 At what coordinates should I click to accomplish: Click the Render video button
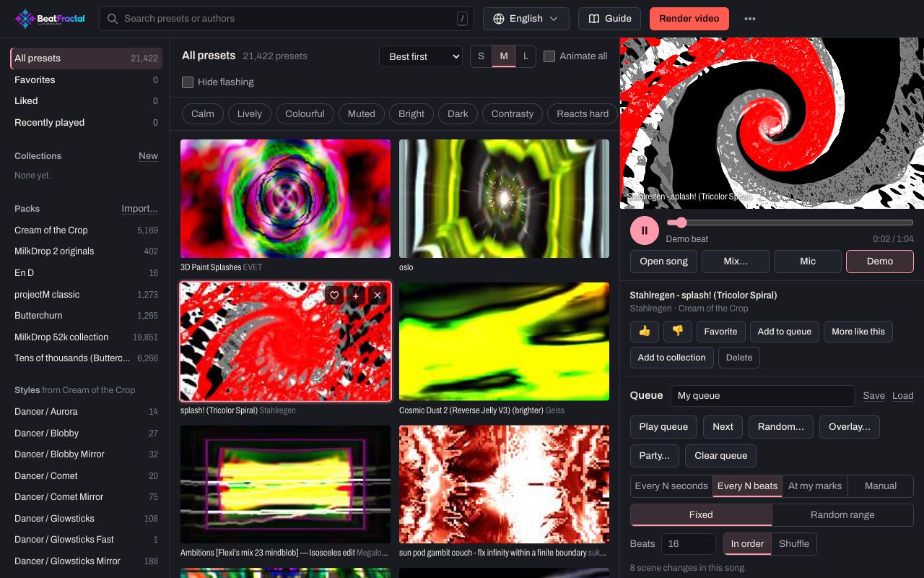[689, 19]
